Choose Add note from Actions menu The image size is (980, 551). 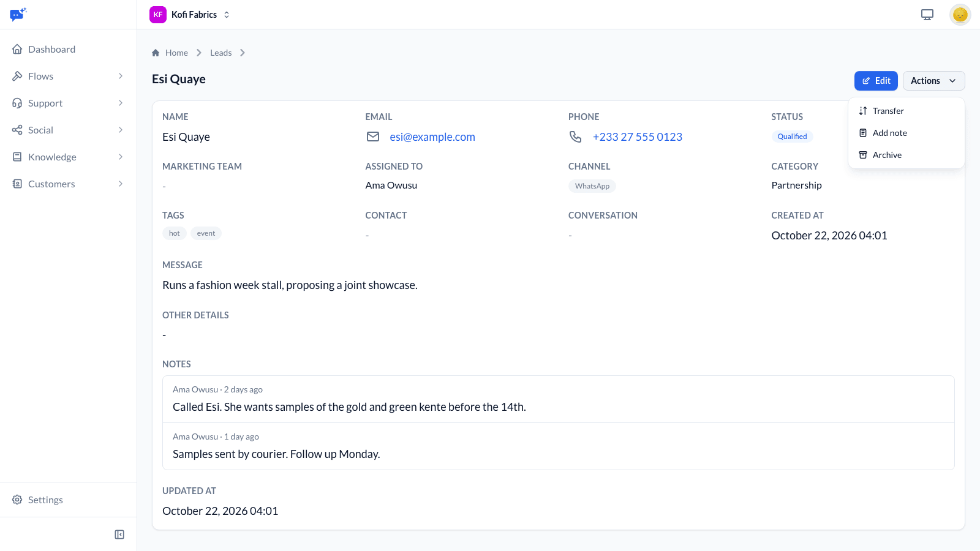(907, 133)
